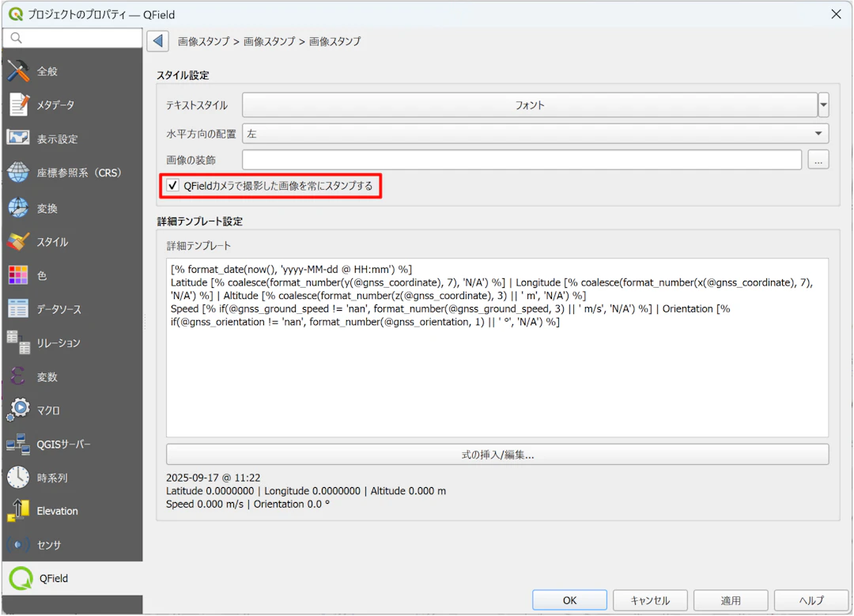The image size is (854, 616).
Task: Switch to the 変数 tab label
Action: pyautogui.click(x=47, y=377)
